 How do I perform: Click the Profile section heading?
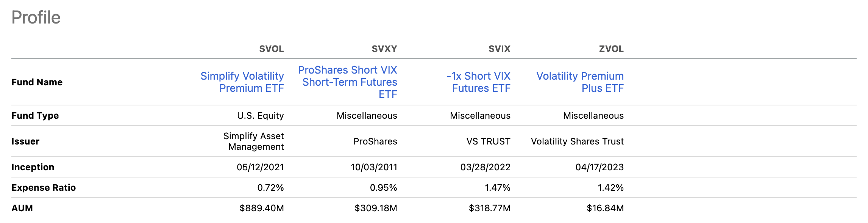[x=36, y=17]
